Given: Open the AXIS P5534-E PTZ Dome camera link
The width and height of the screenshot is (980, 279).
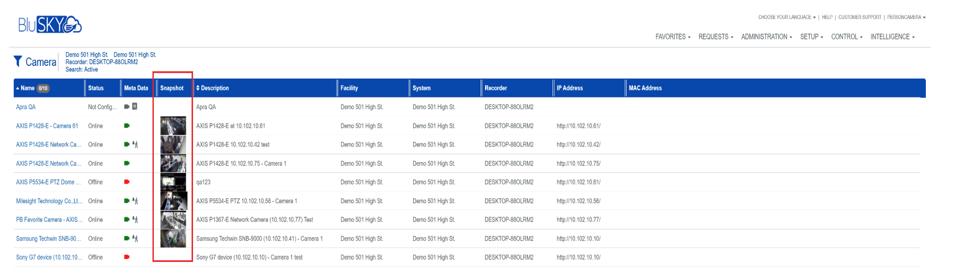Looking at the screenshot, I should [x=48, y=182].
